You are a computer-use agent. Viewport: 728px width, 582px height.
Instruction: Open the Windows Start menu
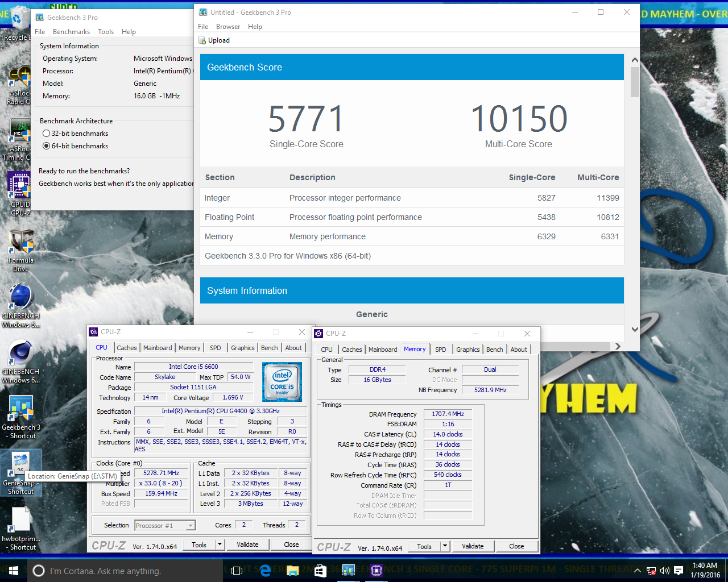click(14, 570)
